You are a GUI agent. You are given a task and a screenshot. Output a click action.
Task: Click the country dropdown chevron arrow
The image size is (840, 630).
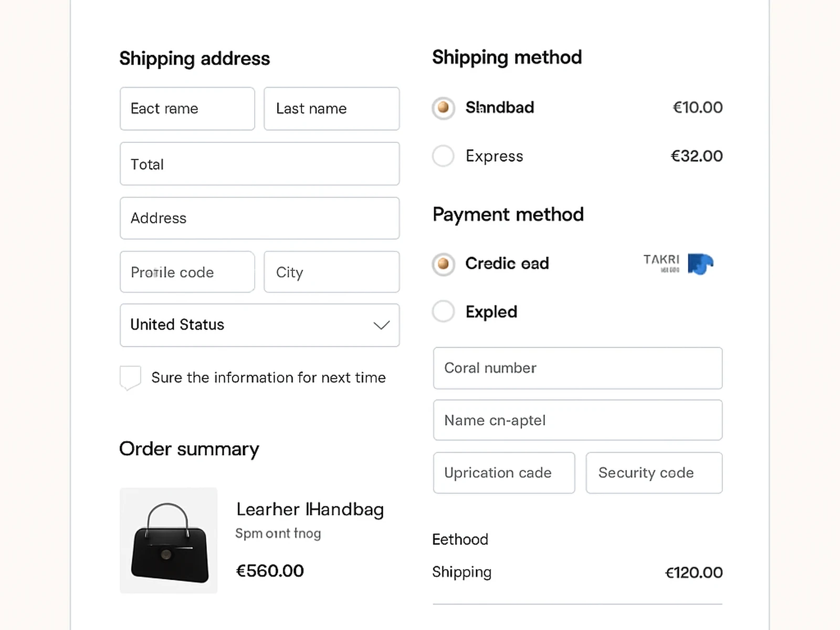(381, 325)
